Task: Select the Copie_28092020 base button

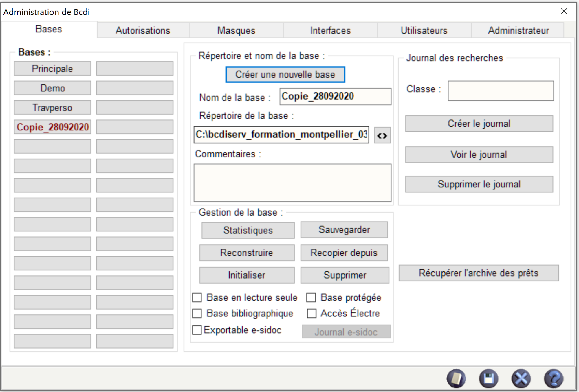Action: [52, 127]
